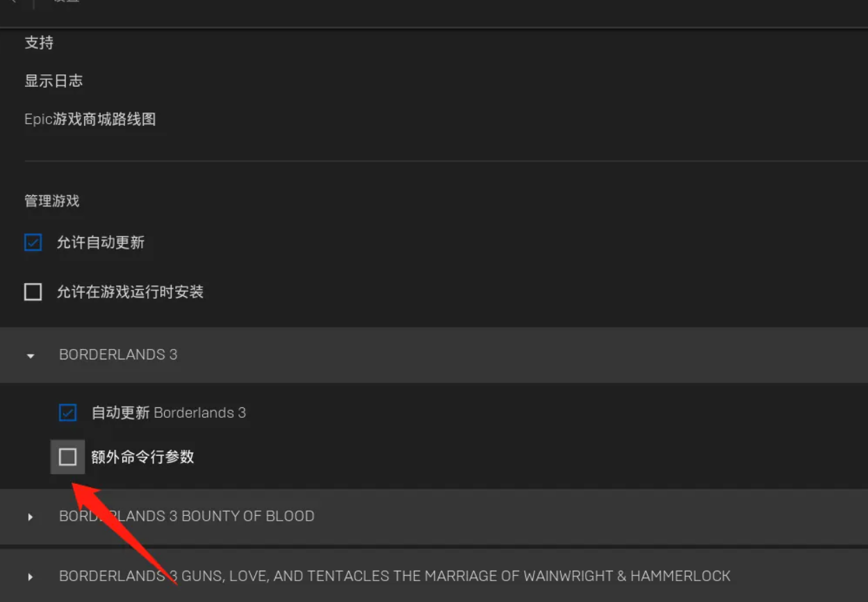
Task: Click the 自动更新 Borderlands 3 label
Action: tap(169, 413)
